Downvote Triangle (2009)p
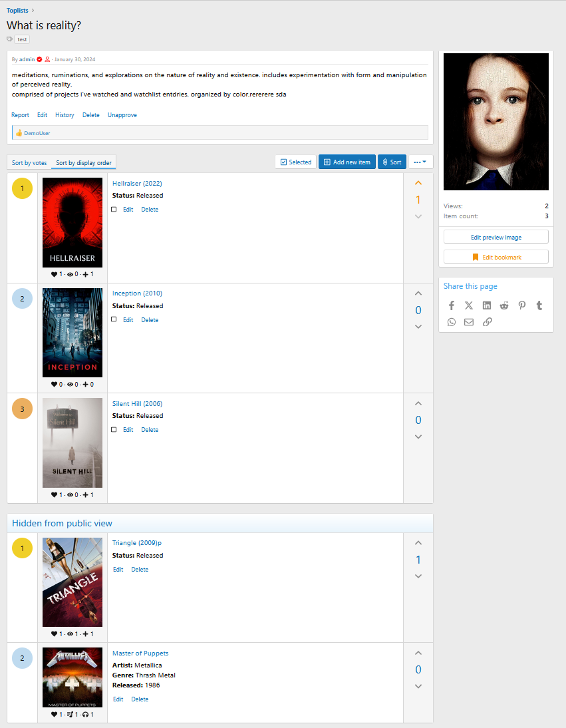 418,576
